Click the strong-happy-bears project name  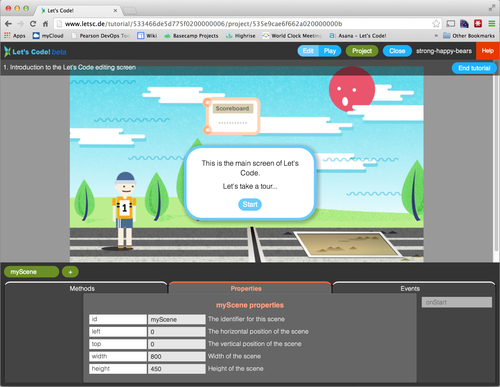pyautogui.click(x=444, y=51)
